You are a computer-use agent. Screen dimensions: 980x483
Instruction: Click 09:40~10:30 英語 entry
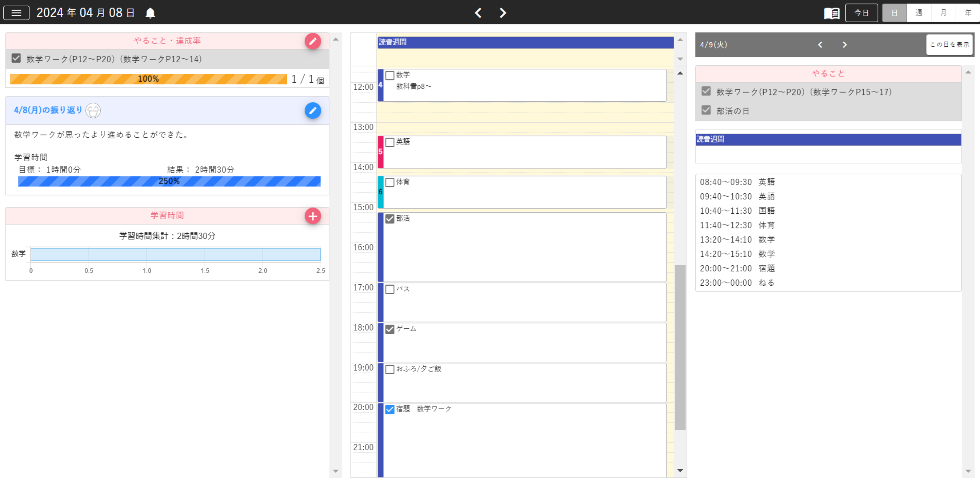click(x=737, y=197)
